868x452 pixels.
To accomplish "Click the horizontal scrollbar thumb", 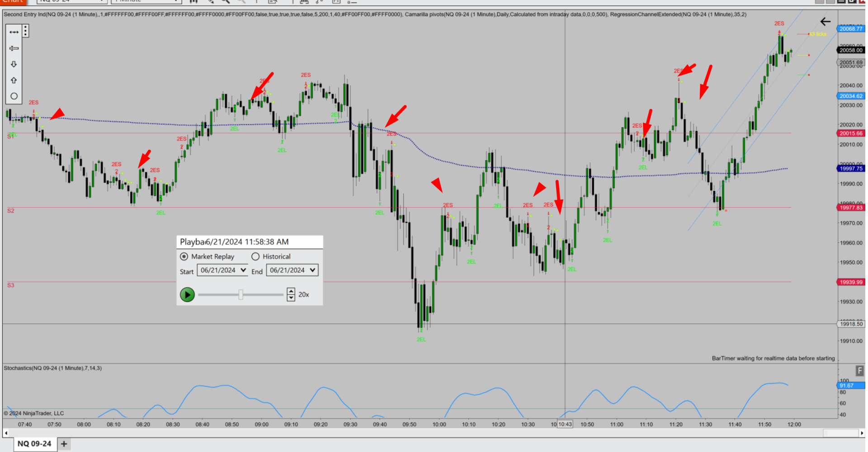I will pyautogui.click(x=840, y=433).
